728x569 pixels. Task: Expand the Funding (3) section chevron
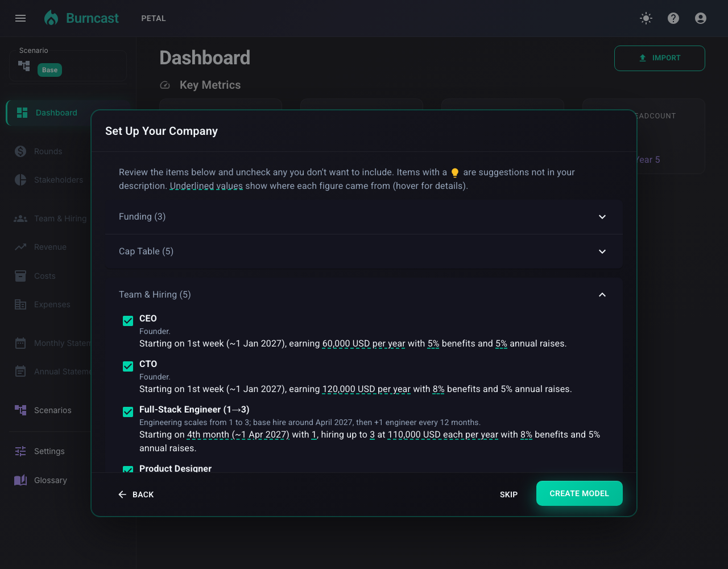(602, 217)
